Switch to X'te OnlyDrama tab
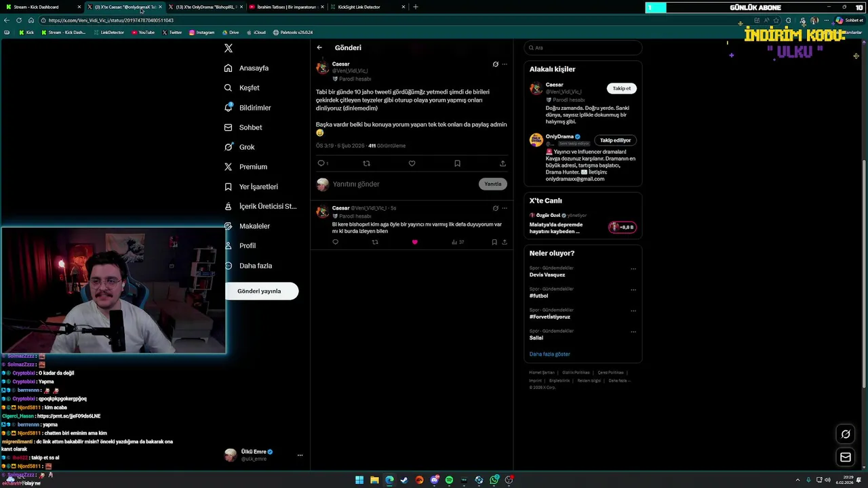The width and height of the screenshot is (868, 488). pyautogui.click(x=206, y=7)
